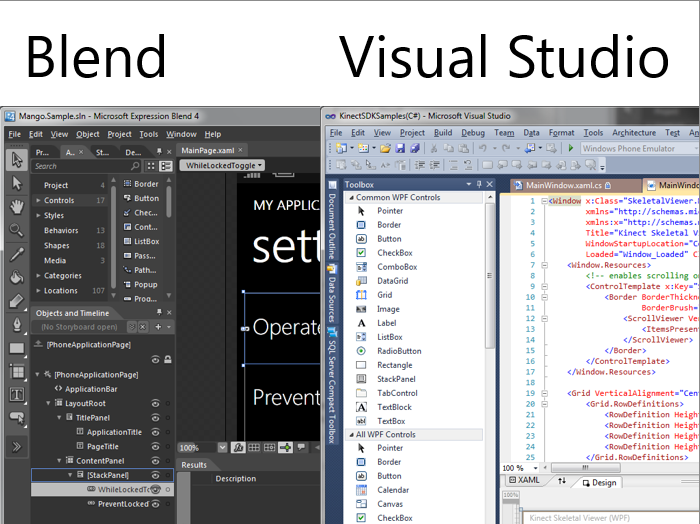The width and height of the screenshot is (700, 524).
Task: Select the TextBlock tool in Blend
Action: click(x=17, y=395)
